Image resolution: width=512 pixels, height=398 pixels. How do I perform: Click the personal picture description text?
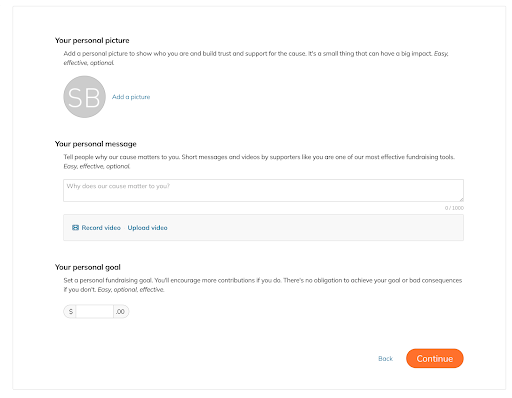pyautogui.click(x=256, y=58)
